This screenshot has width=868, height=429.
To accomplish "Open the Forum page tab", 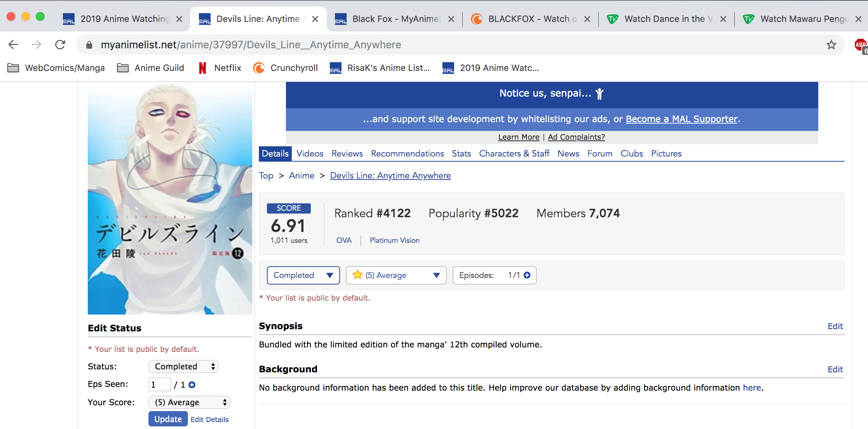I will pyautogui.click(x=600, y=154).
